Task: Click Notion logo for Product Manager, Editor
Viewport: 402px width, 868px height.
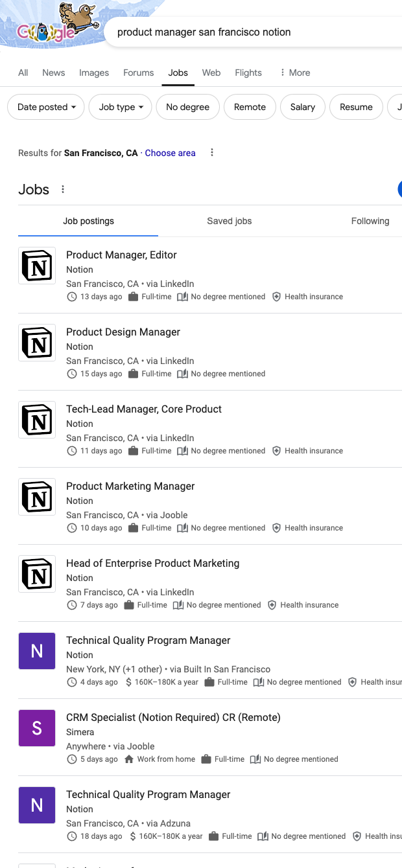Action: pos(37,266)
